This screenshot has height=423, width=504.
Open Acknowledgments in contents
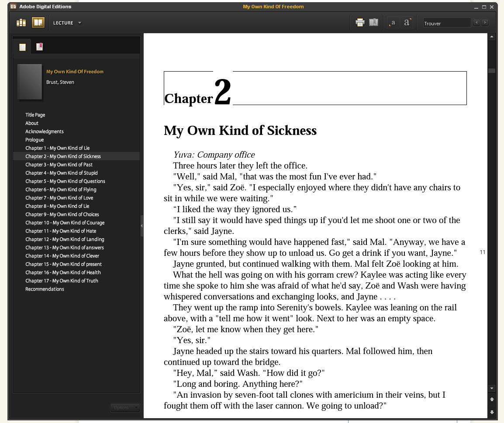point(45,132)
